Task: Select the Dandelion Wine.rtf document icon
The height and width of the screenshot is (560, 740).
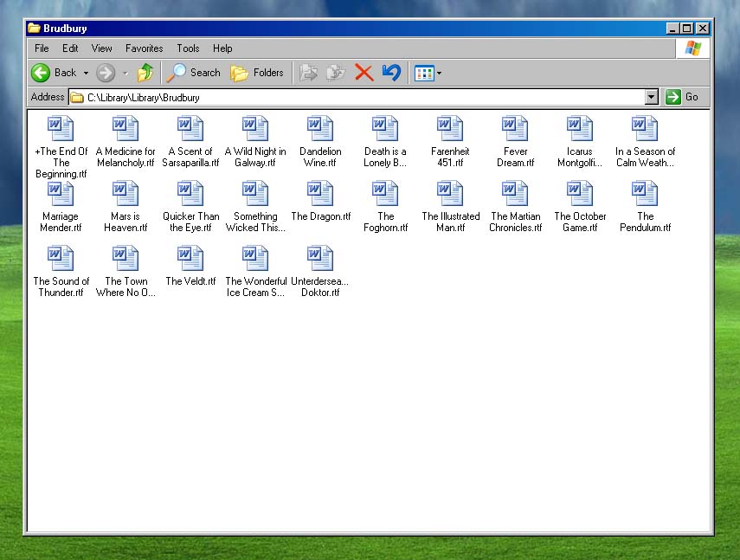Action: point(320,128)
